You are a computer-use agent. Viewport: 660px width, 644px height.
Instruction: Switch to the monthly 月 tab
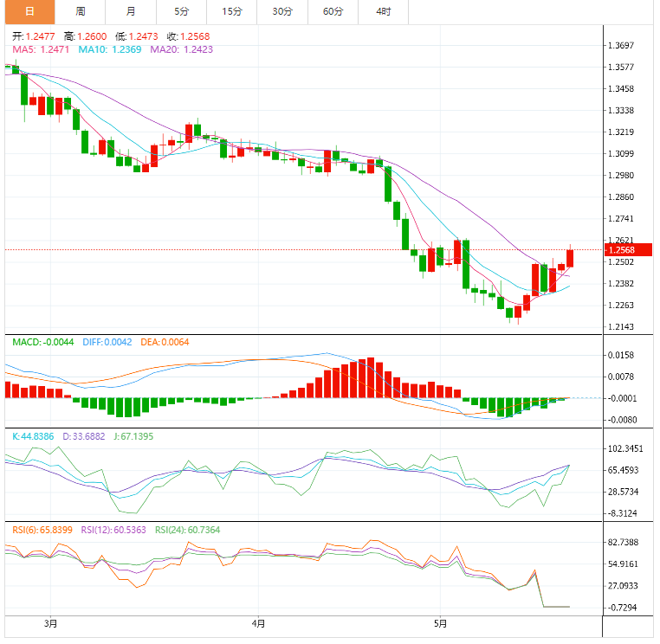(x=131, y=12)
